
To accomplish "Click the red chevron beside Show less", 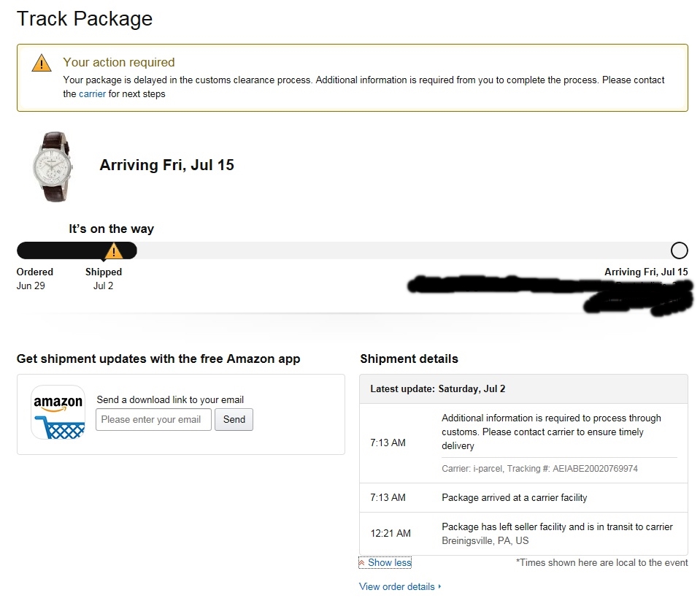I will (362, 563).
